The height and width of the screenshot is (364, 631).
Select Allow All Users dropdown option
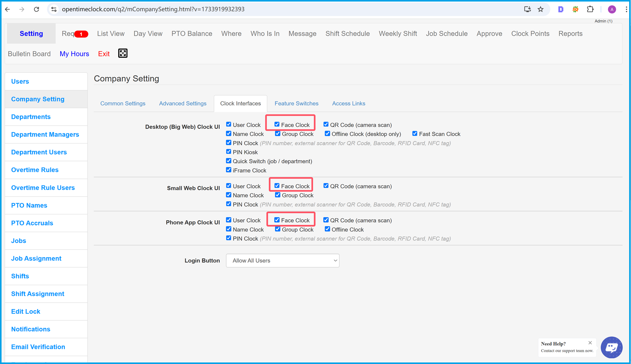[x=282, y=260]
